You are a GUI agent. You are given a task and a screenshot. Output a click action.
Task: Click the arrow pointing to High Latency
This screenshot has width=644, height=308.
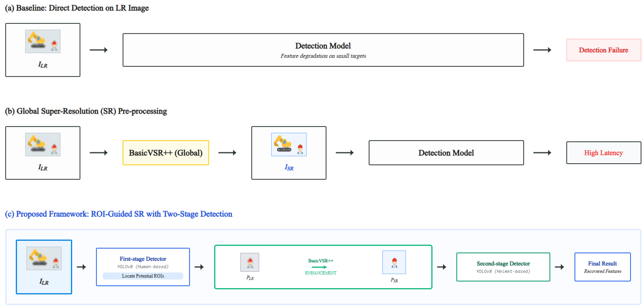(542, 153)
